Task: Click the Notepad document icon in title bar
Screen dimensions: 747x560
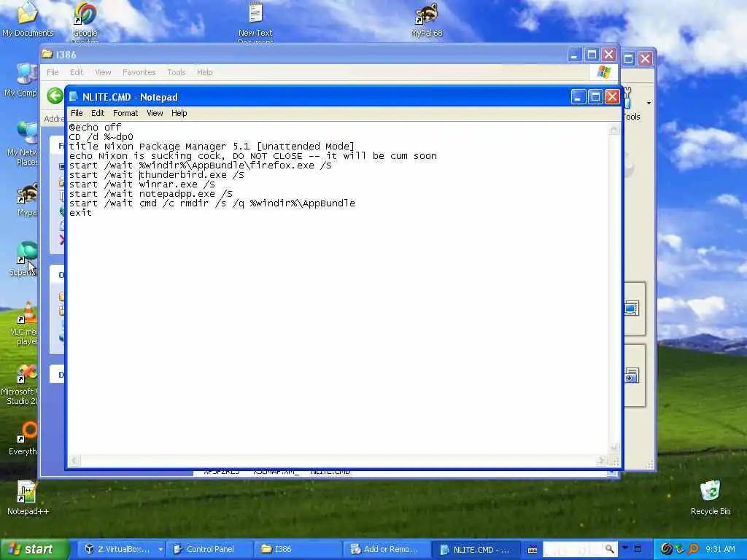Action: tap(74, 97)
